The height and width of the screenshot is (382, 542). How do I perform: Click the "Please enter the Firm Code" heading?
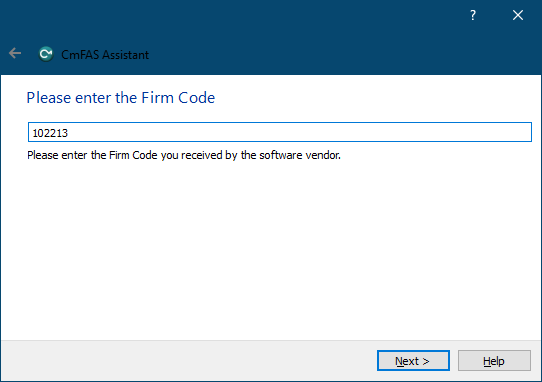click(121, 98)
